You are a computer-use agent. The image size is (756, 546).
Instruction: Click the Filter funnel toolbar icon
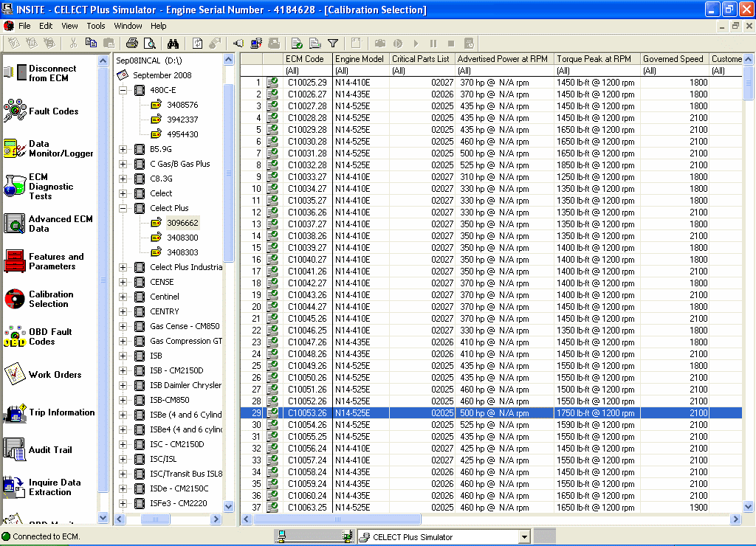coord(333,44)
